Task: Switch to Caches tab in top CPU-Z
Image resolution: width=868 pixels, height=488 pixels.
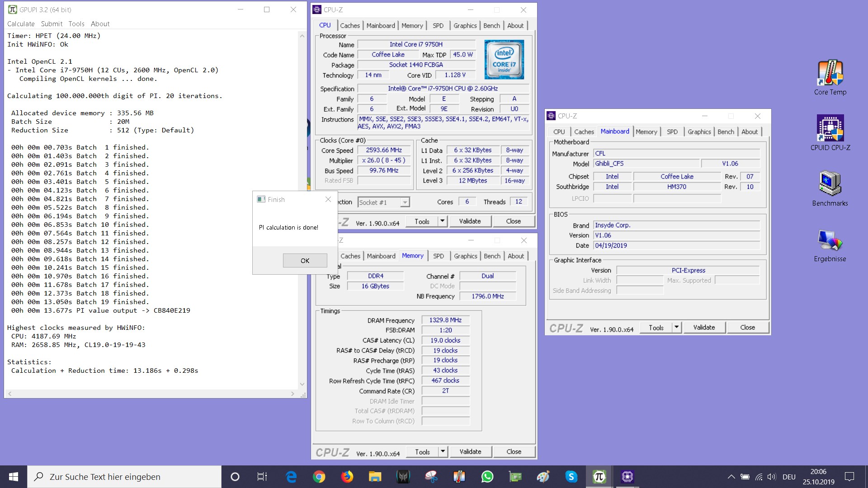Action: click(x=350, y=26)
